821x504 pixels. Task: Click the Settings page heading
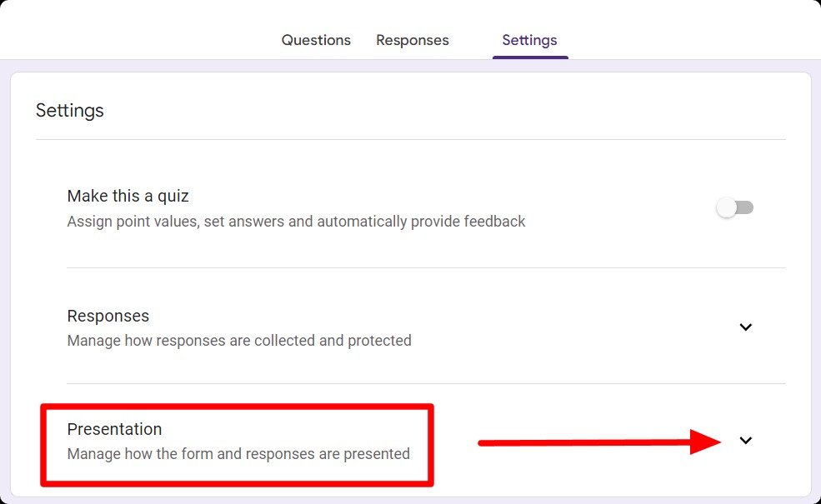tap(69, 110)
